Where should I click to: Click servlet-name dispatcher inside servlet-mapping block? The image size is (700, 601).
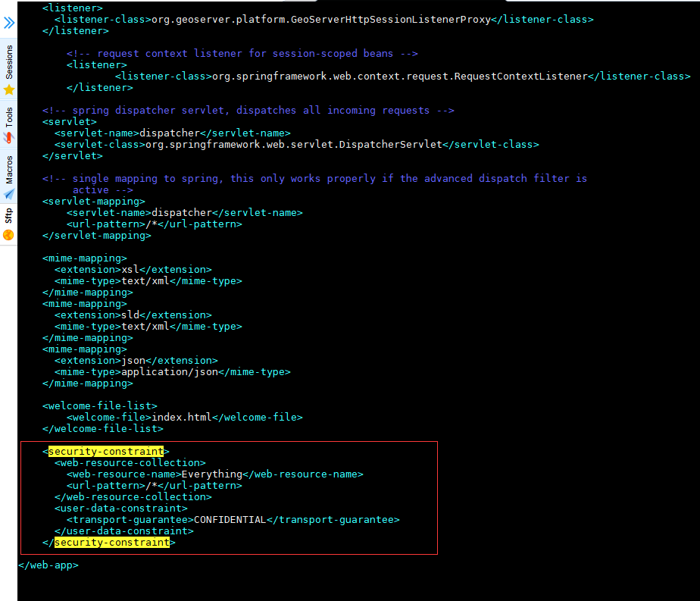[x=185, y=213]
